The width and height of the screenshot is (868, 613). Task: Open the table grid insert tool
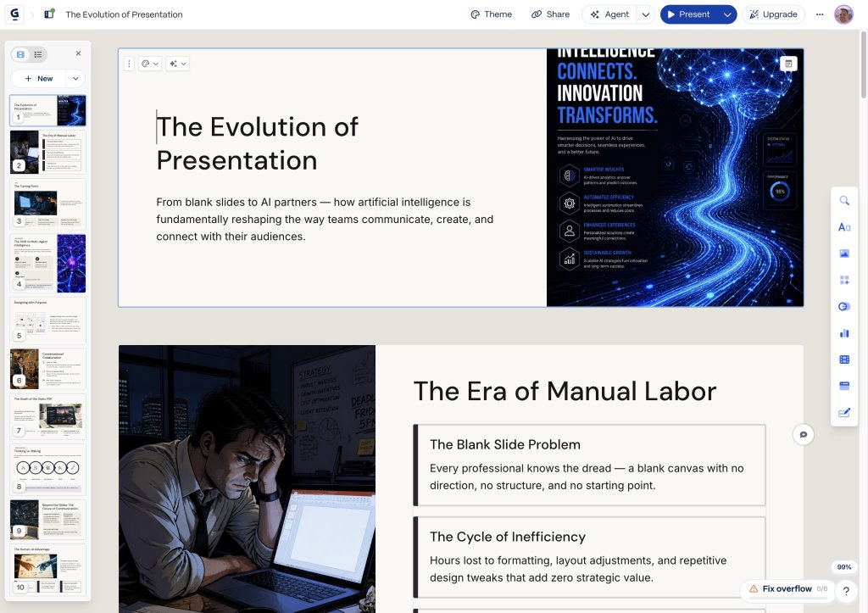click(x=844, y=359)
